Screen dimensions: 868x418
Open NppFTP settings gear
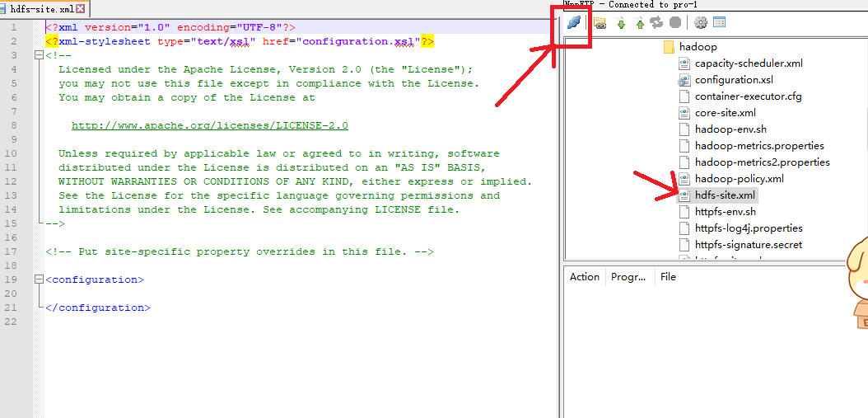[701, 23]
